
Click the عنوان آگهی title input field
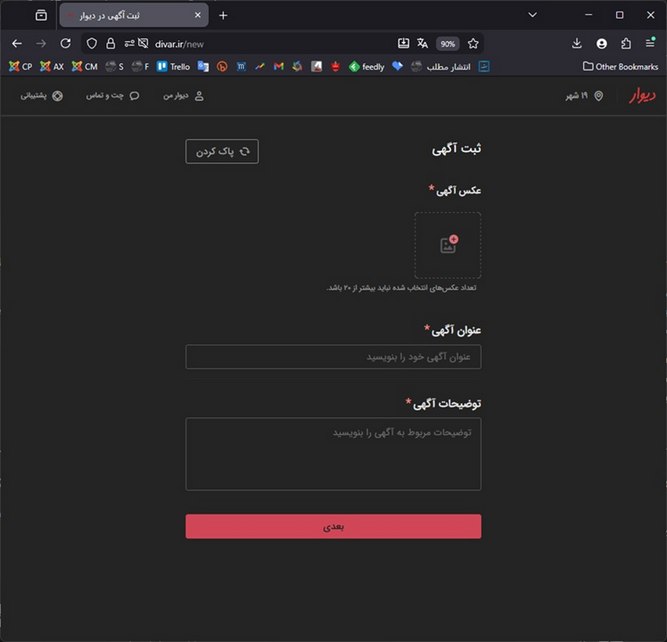click(x=334, y=357)
